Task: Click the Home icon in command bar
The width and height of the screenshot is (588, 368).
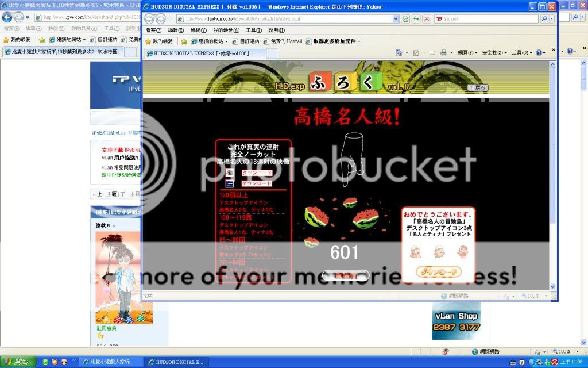Action: (x=399, y=52)
